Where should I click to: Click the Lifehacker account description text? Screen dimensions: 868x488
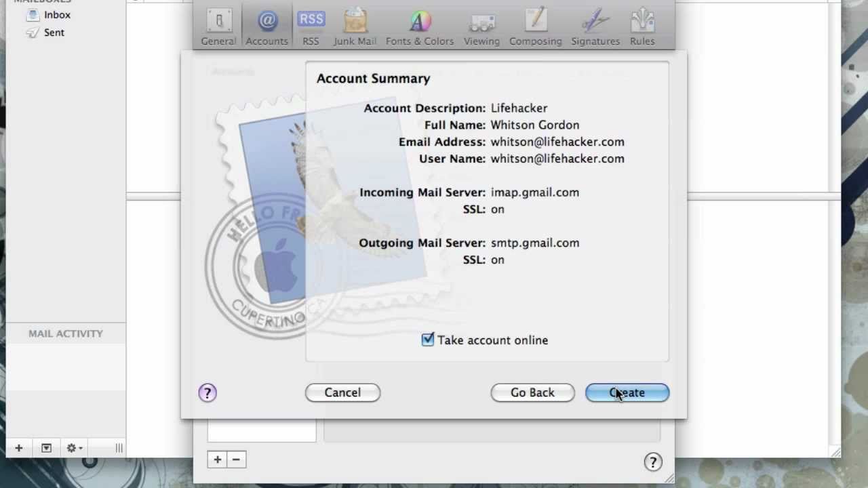coord(519,108)
